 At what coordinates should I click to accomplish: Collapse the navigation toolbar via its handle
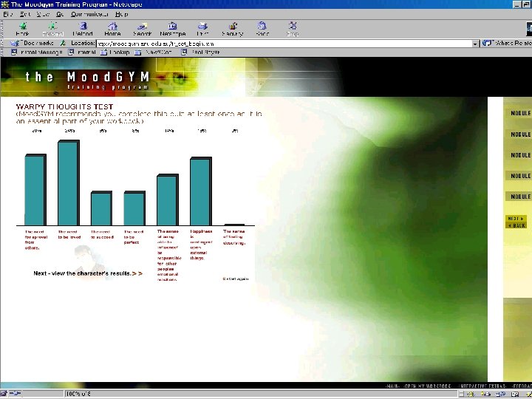point(1,29)
